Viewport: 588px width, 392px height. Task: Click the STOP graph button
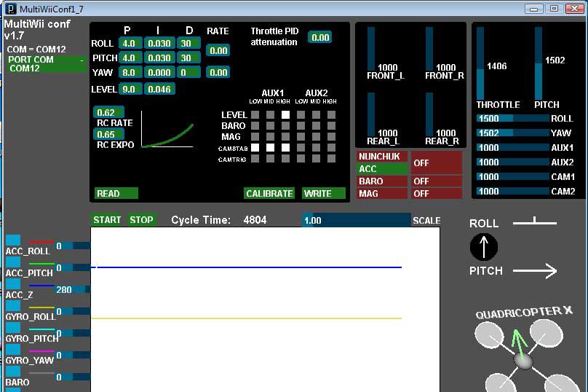pyautogui.click(x=141, y=219)
